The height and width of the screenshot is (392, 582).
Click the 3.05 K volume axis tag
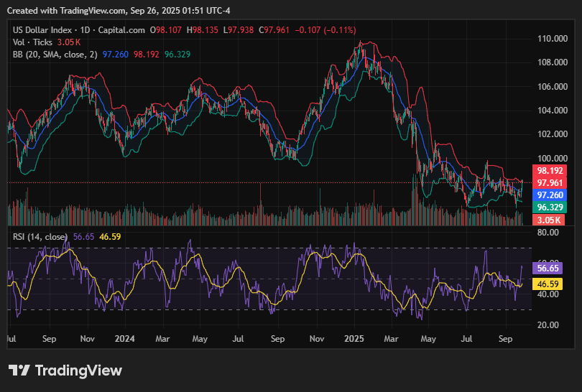(x=549, y=220)
